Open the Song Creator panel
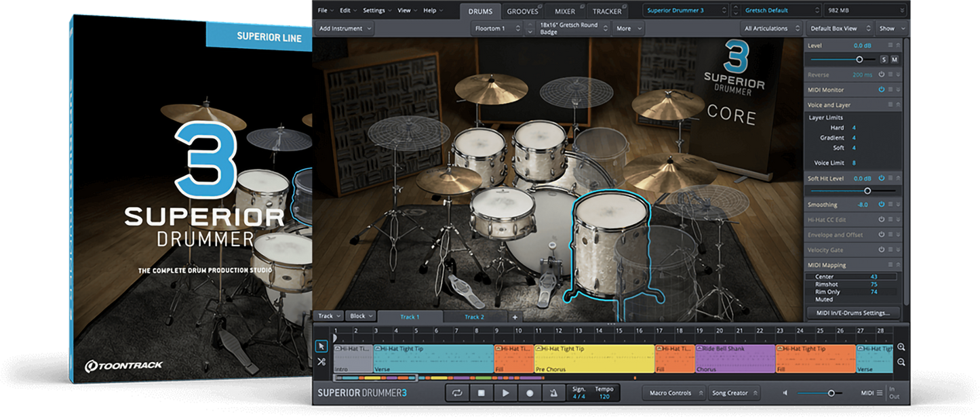980x417 pixels. tap(732, 393)
